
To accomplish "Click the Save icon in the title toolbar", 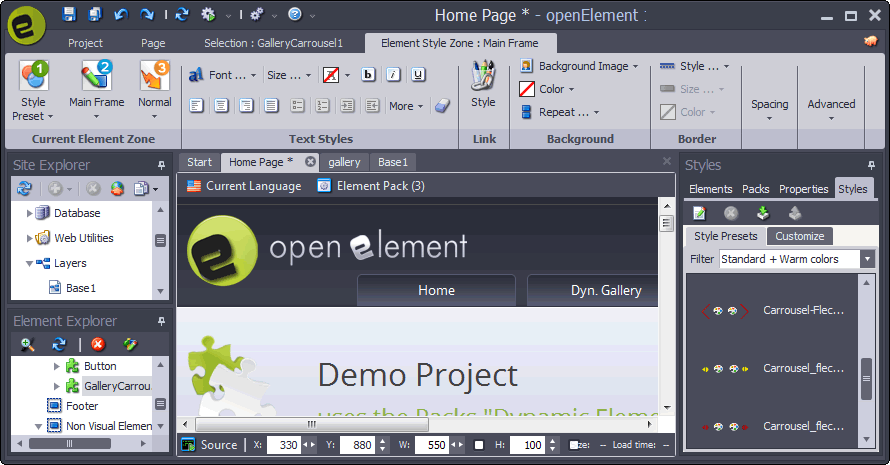I will 69,14.
